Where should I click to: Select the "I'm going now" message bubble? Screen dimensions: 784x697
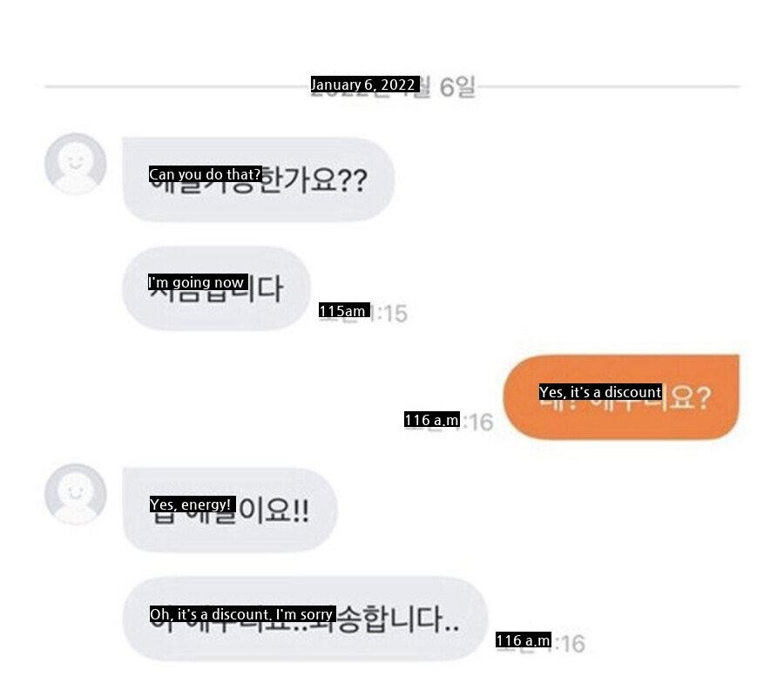[216, 288]
